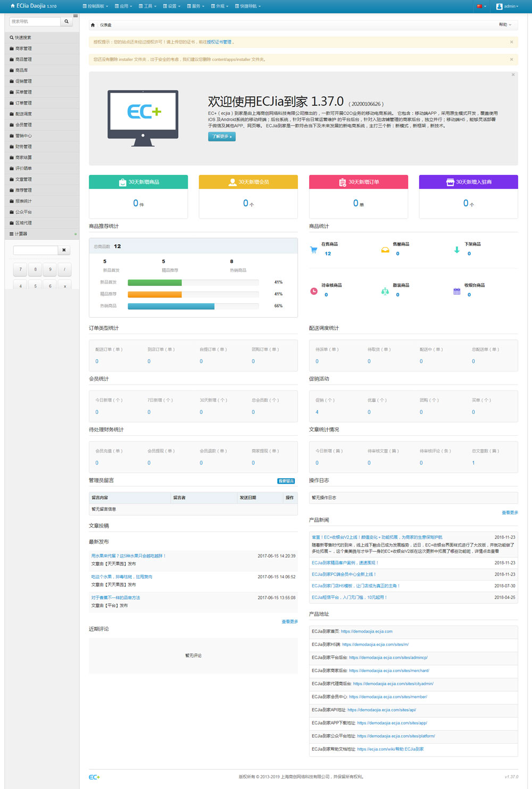Screen dimensions: 532x789
Task: Click the folder icon beside 配送调度
Action: [x=12, y=114]
